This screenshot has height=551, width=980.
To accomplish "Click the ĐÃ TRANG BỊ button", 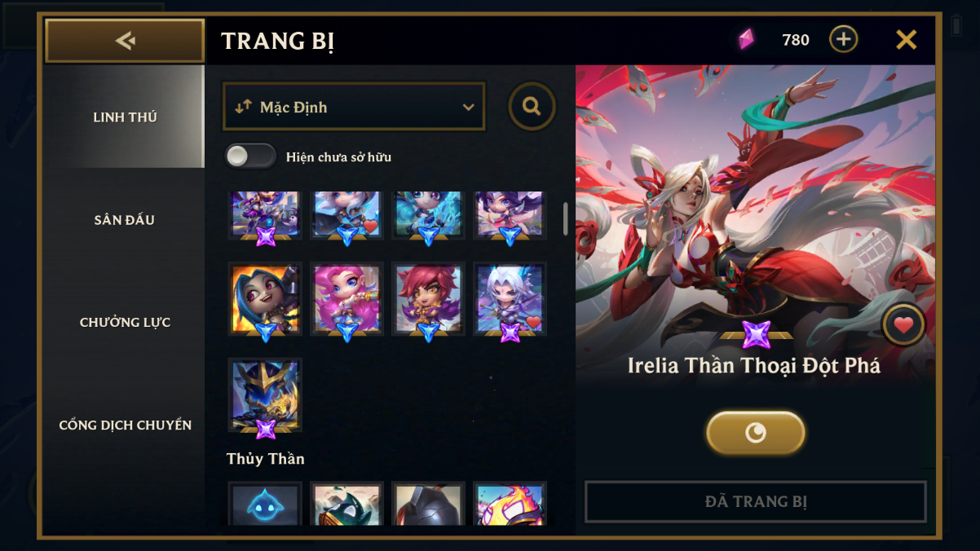I will [756, 501].
